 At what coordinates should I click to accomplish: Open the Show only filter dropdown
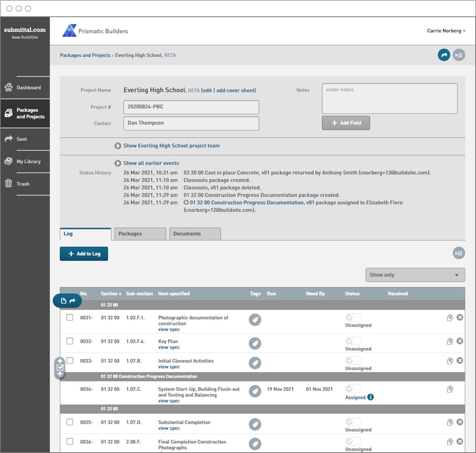click(415, 275)
